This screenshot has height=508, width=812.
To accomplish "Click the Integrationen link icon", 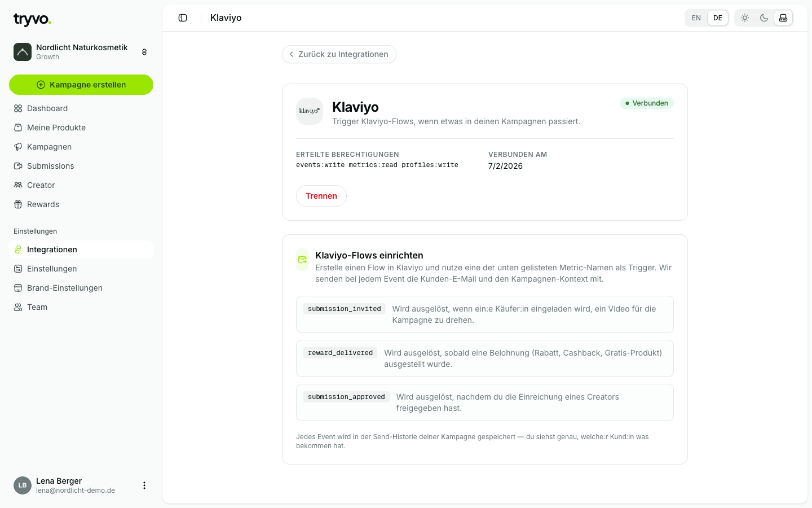I will coord(18,249).
